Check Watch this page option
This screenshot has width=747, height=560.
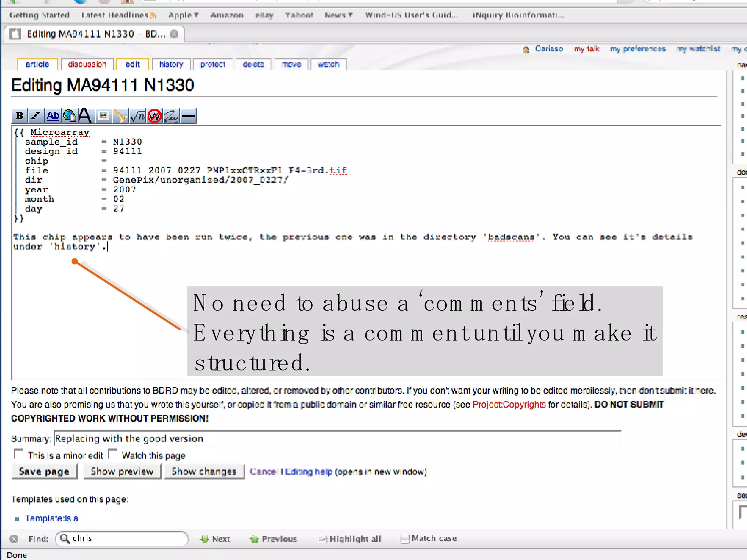(x=113, y=454)
